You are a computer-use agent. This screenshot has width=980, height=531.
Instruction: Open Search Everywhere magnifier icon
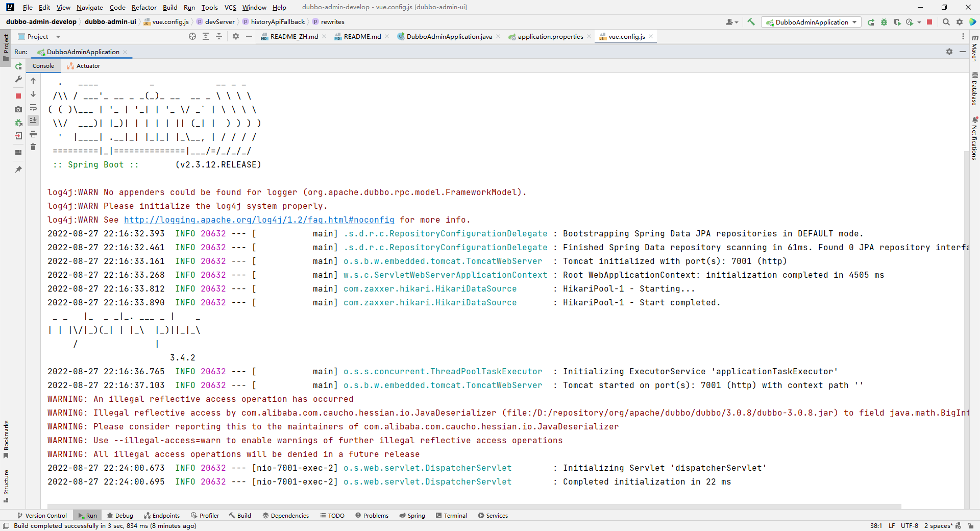946,22
